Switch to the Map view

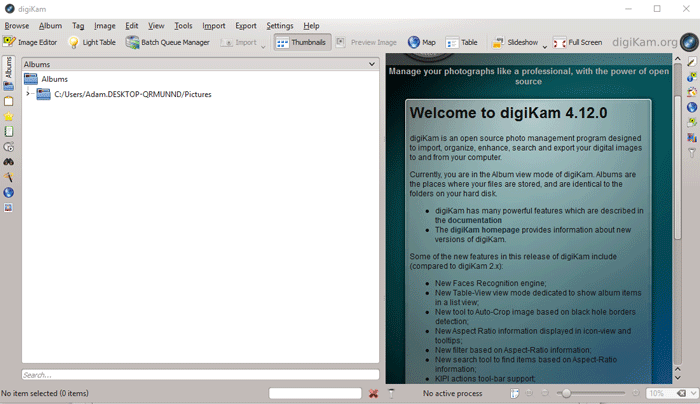click(421, 42)
